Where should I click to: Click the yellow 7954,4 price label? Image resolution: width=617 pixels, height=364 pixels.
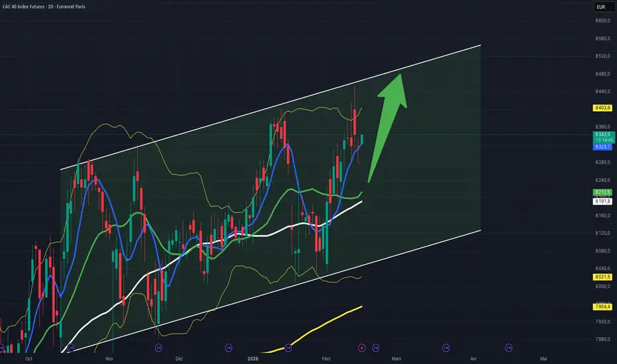[602, 306]
